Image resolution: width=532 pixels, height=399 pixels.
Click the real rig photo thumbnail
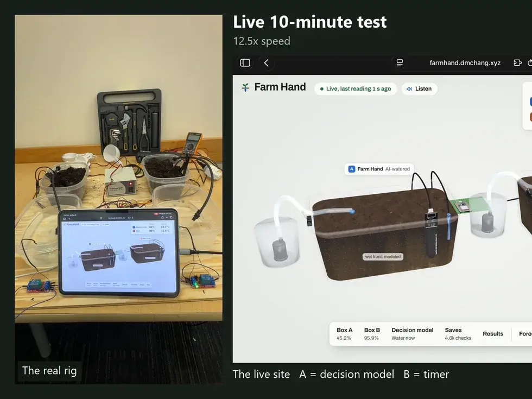point(118,199)
